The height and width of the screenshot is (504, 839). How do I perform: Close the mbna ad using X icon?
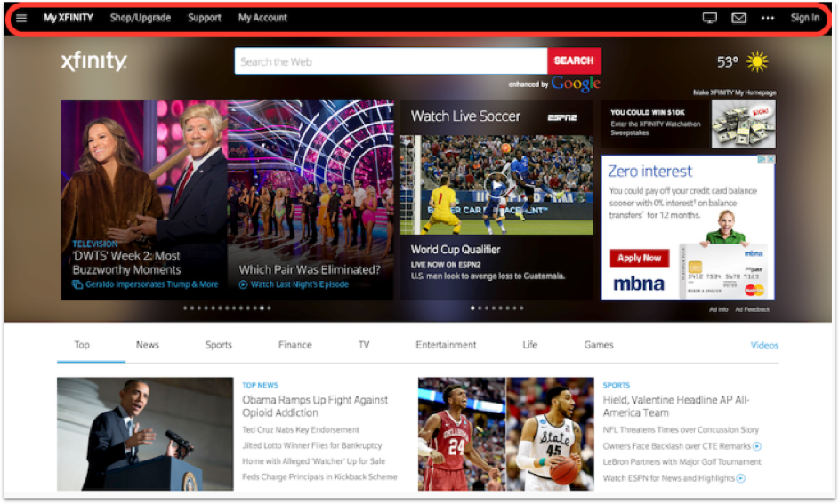771,159
